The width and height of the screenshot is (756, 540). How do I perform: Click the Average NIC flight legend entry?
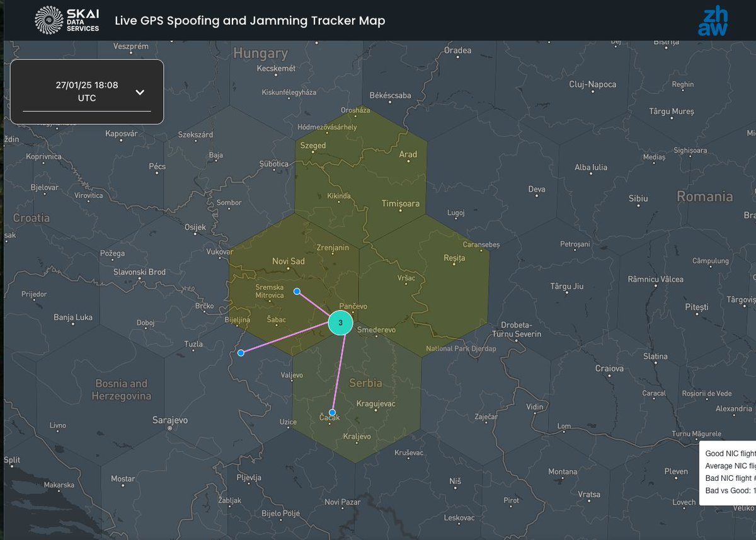click(730, 466)
